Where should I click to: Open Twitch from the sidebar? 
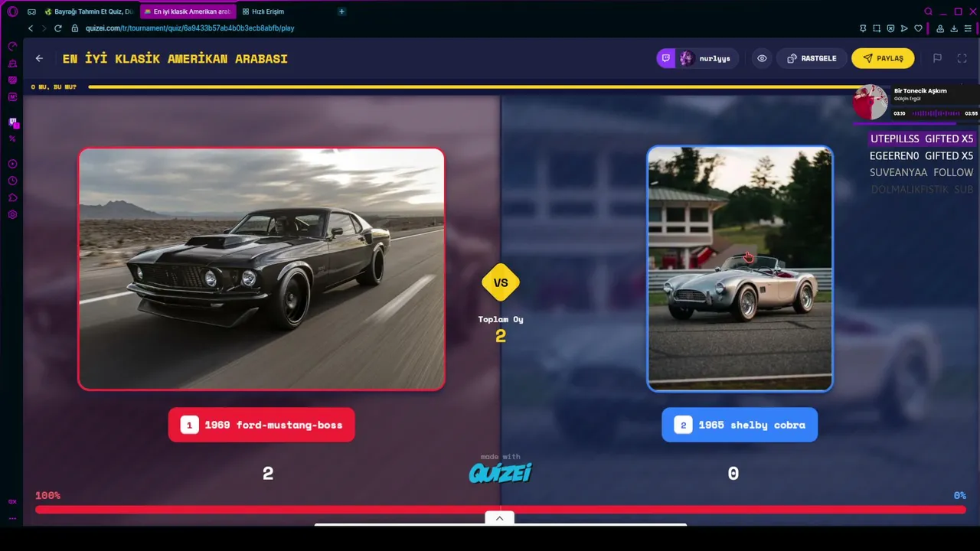(12, 122)
